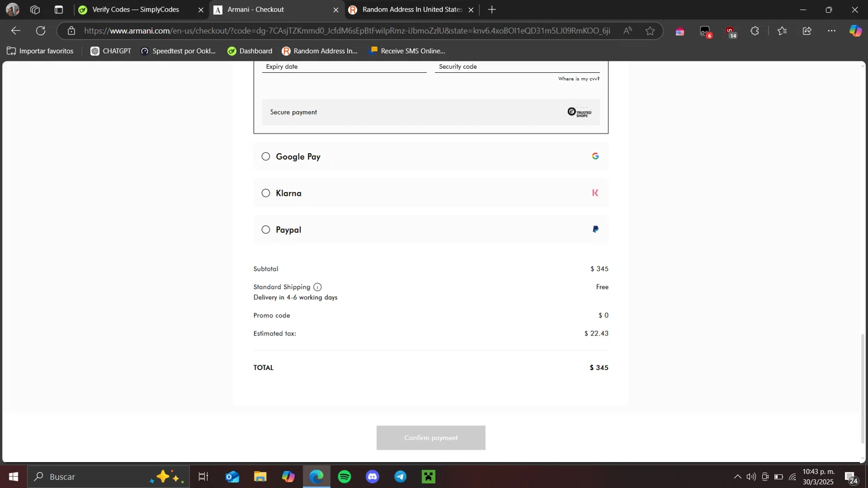Close the Random Address tab
Image resolution: width=868 pixels, height=488 pixels.
[470, 10]
